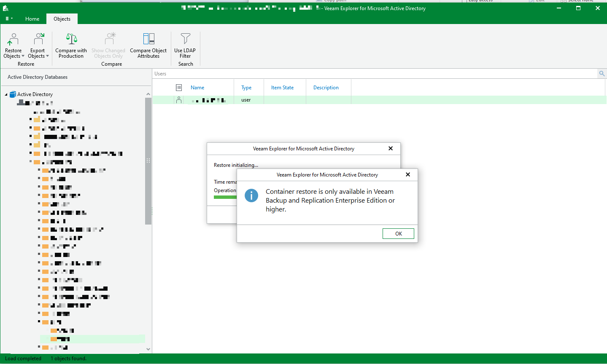
Task: Click the 'Restore initializing...' text
Action: point(236,165)
